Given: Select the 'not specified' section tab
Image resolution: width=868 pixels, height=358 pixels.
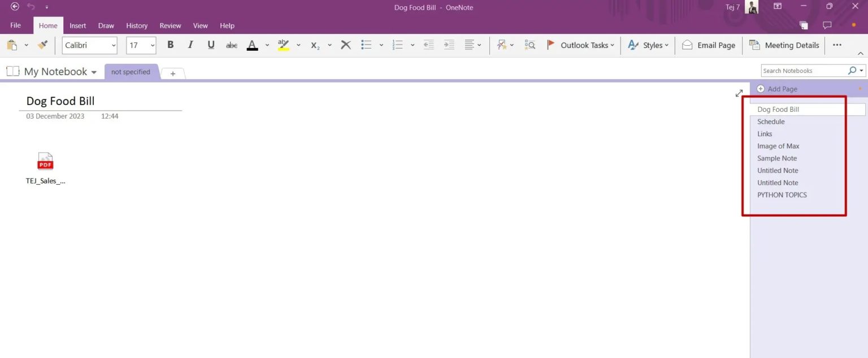Looking at the screenshot, I should coord(131,72).
